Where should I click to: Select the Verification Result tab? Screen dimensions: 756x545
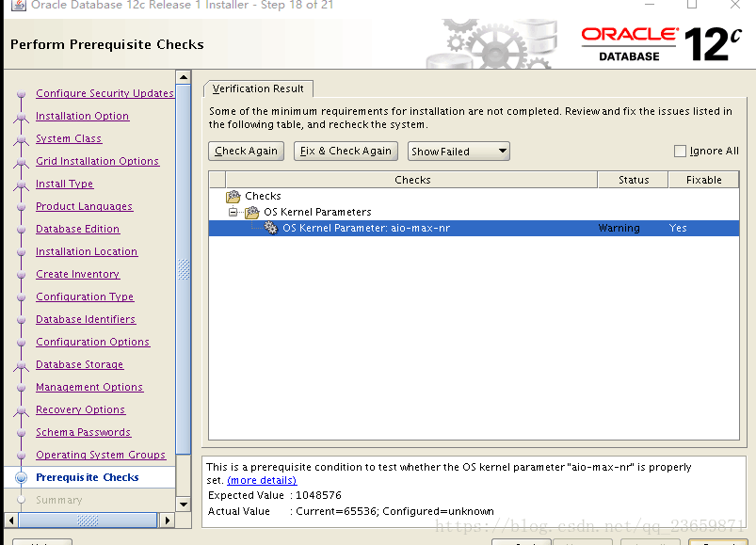[258, 88]
